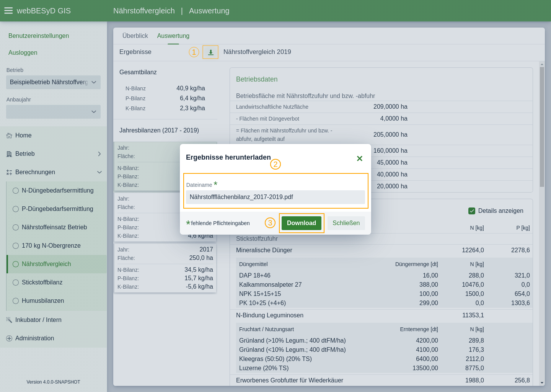This screenshot has height=392, width=551.
Task: Switch to the Auswertung tab
Action: [173, 36]
